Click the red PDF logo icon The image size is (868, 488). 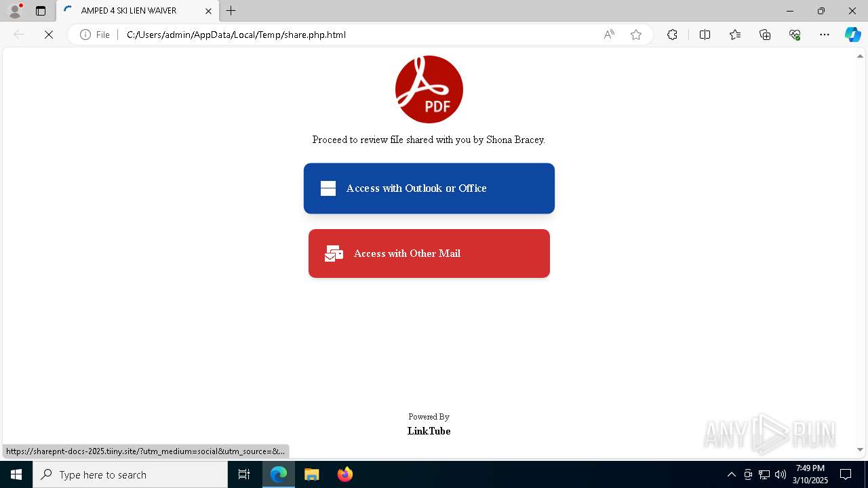click(x=429, y=89)
